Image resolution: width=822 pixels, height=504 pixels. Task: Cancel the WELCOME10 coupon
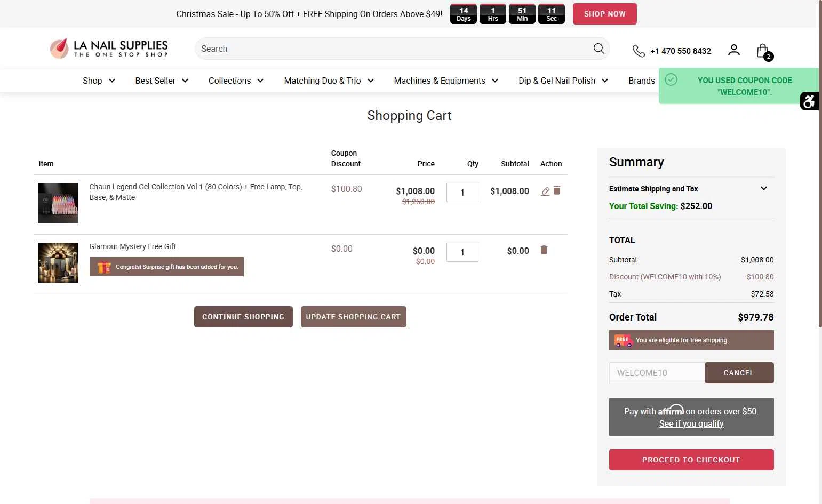point(739,373)
